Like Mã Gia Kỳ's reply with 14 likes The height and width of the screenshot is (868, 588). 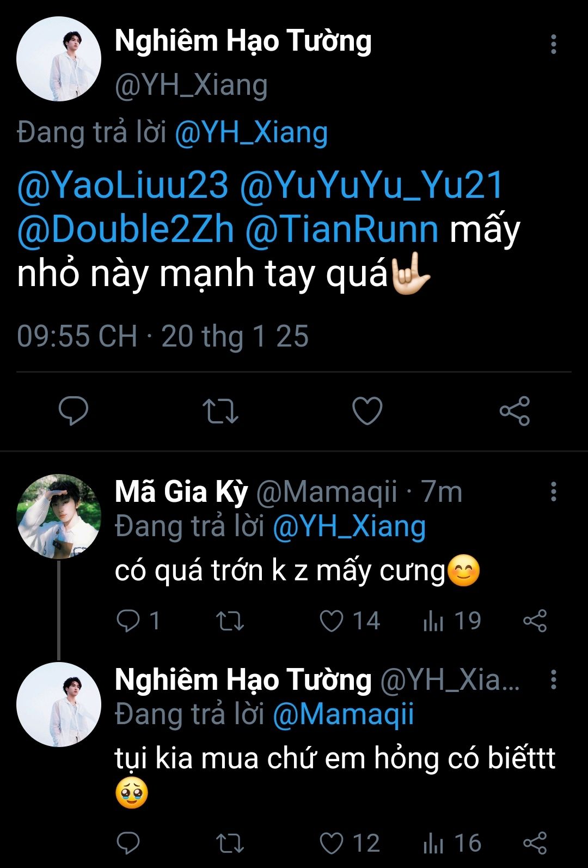pyautogui.click(x=332, y=621)
